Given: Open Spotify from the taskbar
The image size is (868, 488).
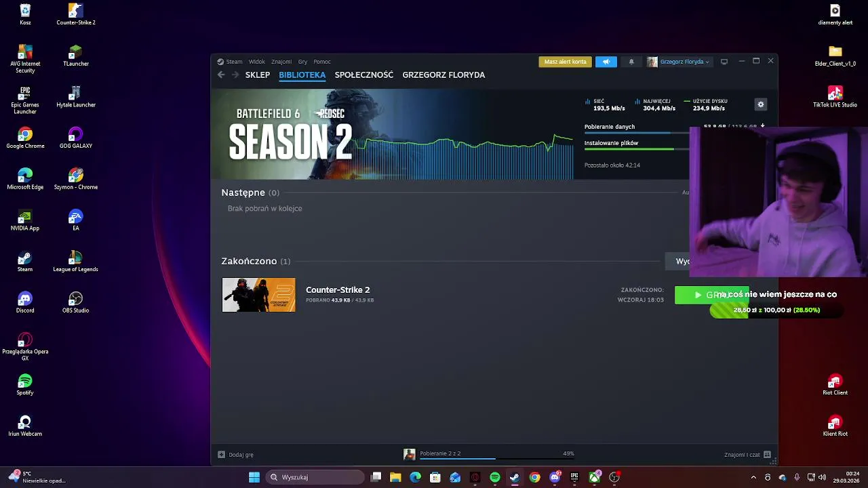Looking at the screenshot, I should (495, 477).
